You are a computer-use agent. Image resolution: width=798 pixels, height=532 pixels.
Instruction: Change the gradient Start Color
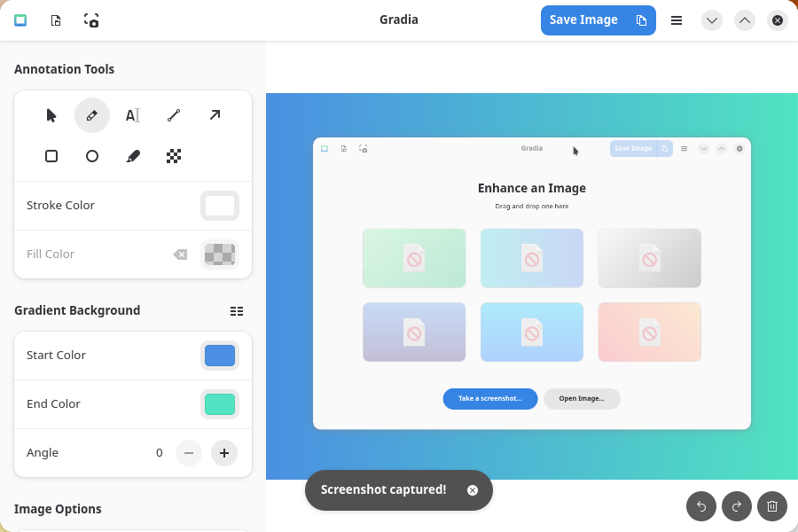[220, 356]
